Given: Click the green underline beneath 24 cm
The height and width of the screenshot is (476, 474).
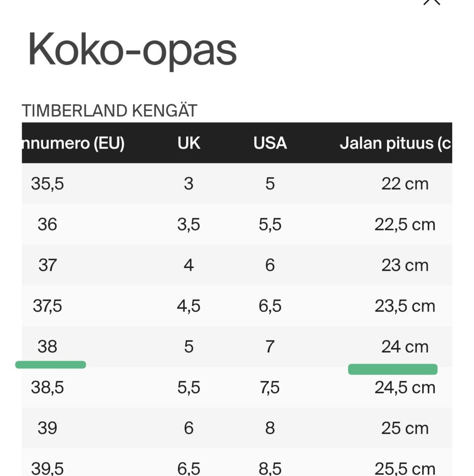Looking at the screenshot, I should click(x=393, y=369).
